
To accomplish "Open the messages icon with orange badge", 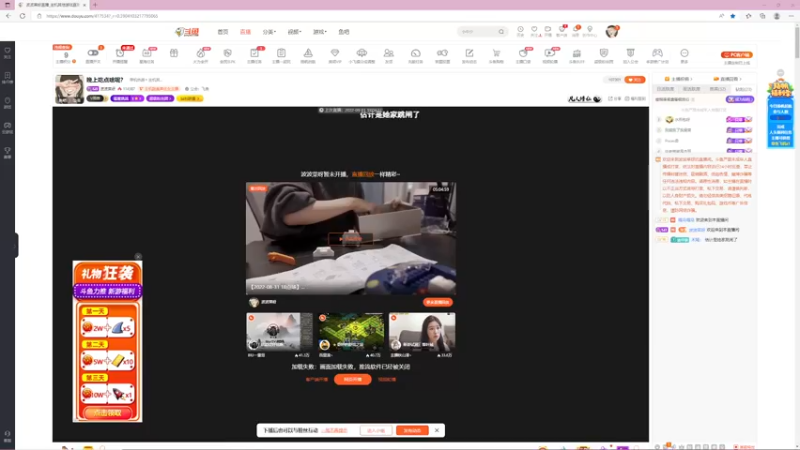I will coord(576,31).
